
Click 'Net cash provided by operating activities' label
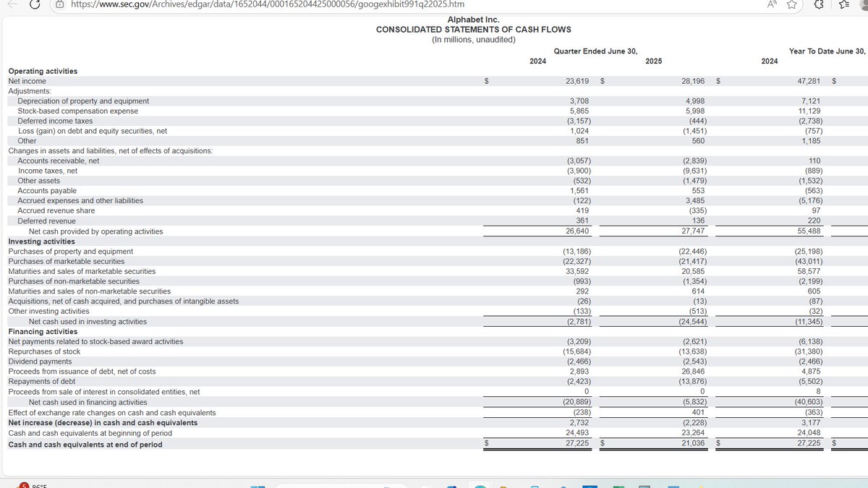pyautogui.click(x=95, y=231)
